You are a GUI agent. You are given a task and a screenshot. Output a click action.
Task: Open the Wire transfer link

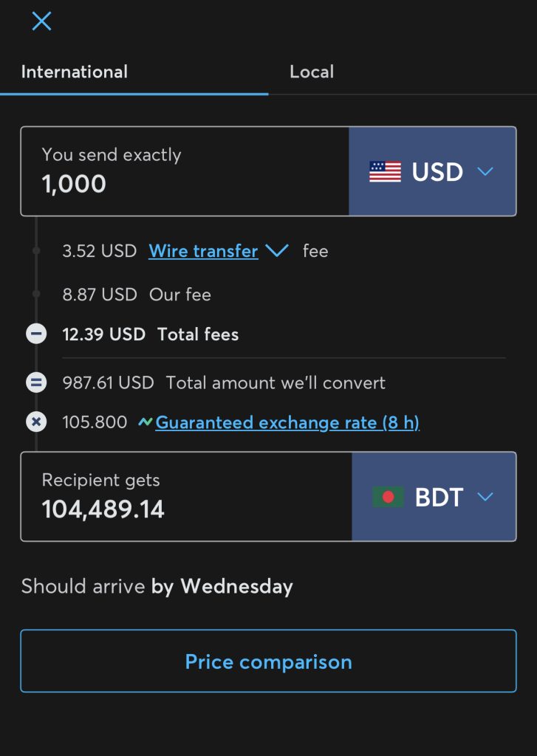tap(203, 251)
